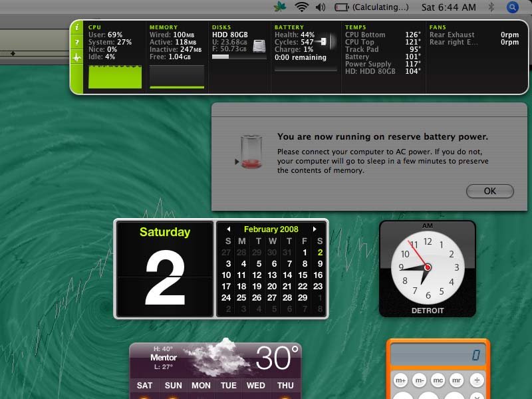Select February 29 in the calendar
This screenshot has height=399, width=532.
[303, 297]
